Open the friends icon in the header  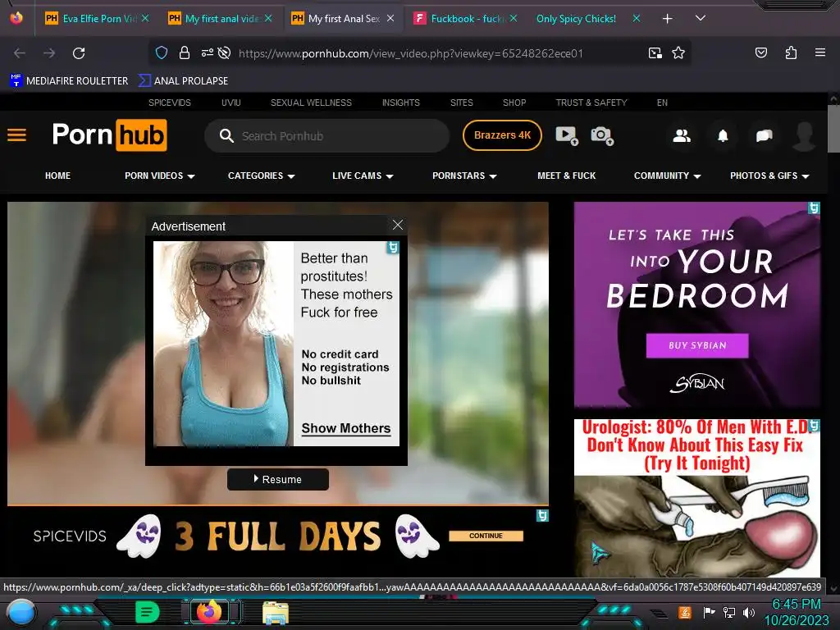[682, 135]
